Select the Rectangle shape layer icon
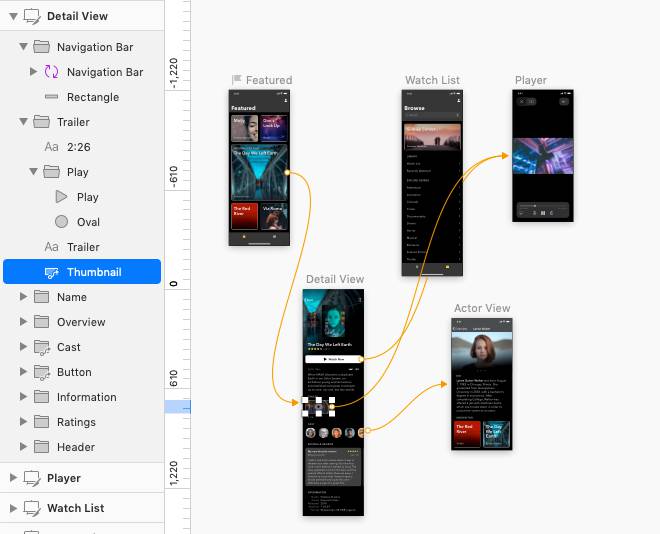 coord(52,97)
